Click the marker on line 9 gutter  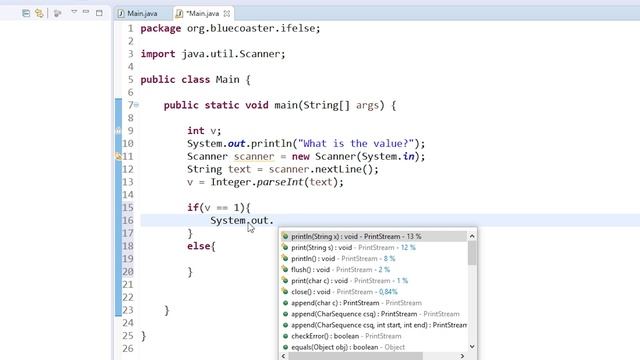(x=118, y=131)
